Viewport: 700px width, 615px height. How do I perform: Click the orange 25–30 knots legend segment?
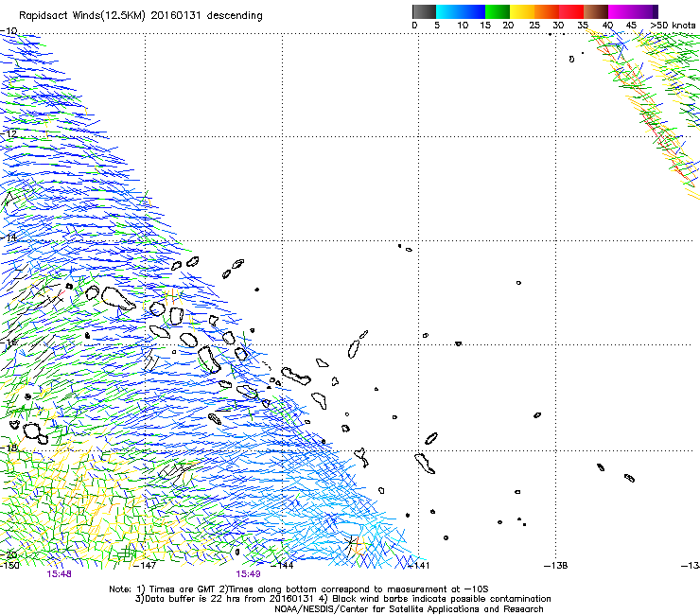547,11
